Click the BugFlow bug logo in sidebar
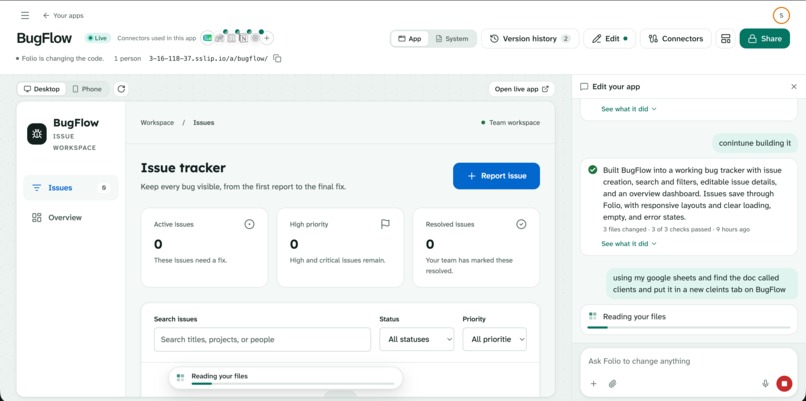The height and width of the screenshot is (401, 806). [x=37, y=134]
